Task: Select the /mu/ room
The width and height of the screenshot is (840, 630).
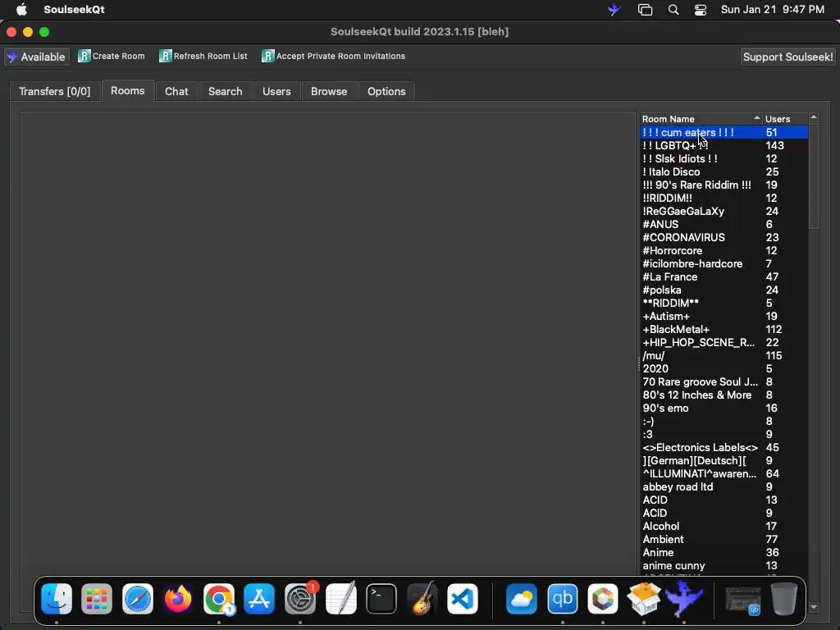Action: coord(724,356)
